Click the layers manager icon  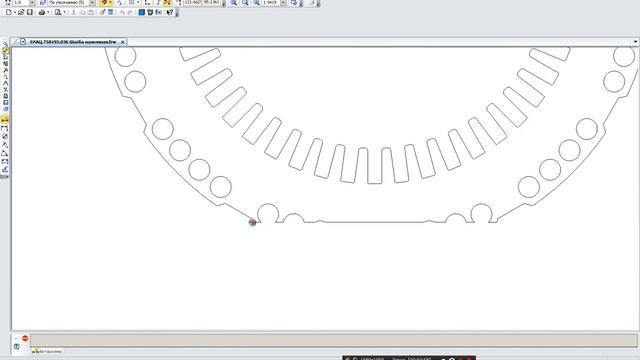[42, 2]
